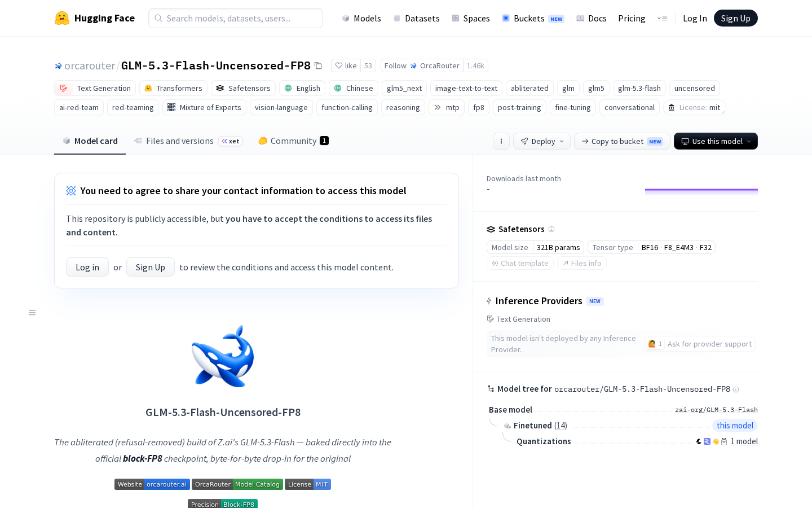
Task: Expand the Use this model dropdown
Action: coord(716,141)
